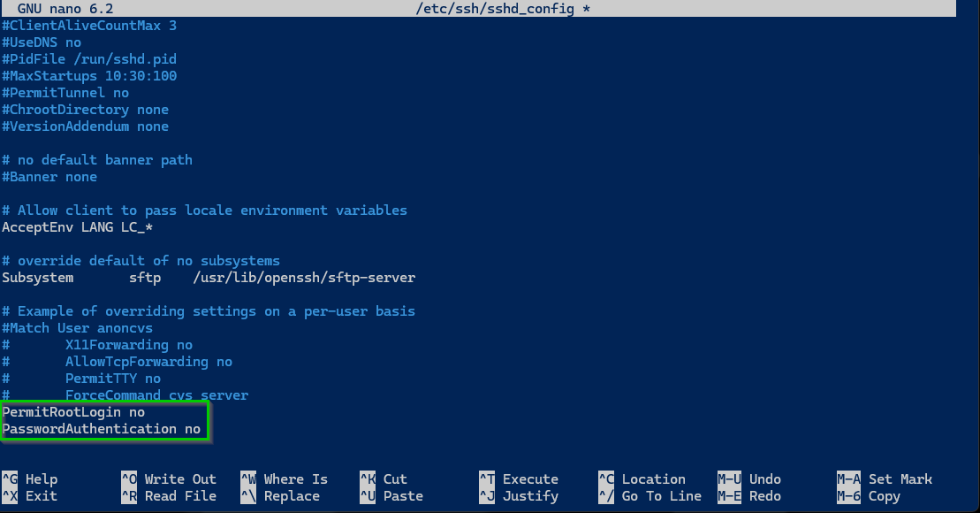Place cursor on PermitRootLogin no line
Viewport: 980px width, 513px height.
73,412
